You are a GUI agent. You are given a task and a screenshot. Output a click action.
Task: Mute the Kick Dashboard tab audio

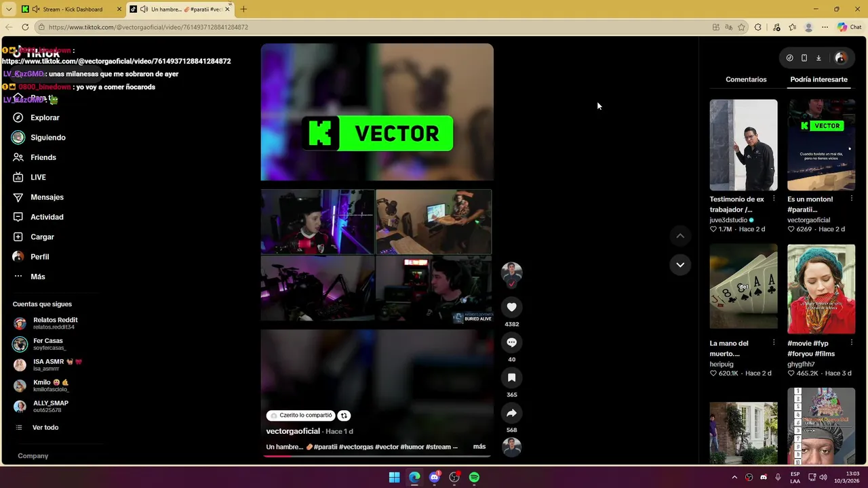click(36, 9)
